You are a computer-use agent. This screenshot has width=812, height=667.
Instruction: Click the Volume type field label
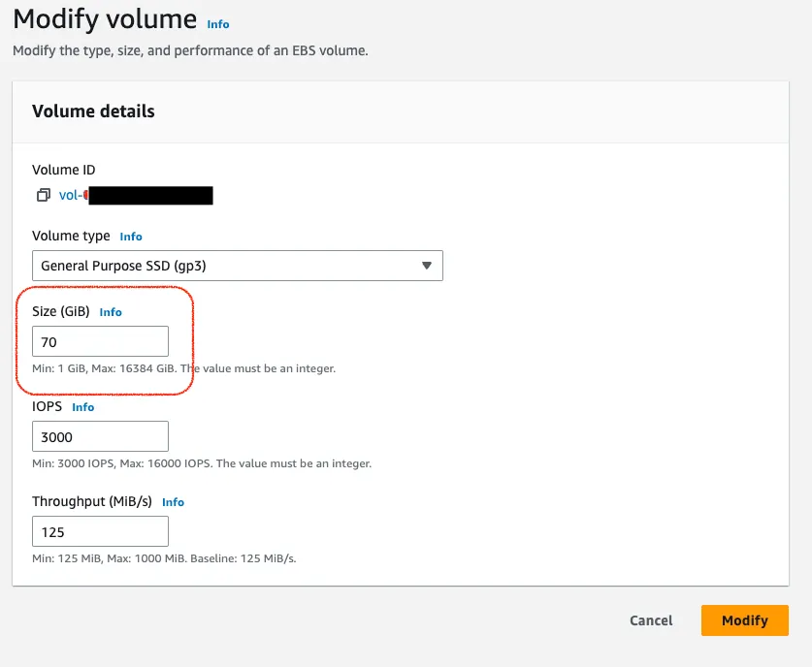[72, 236]
